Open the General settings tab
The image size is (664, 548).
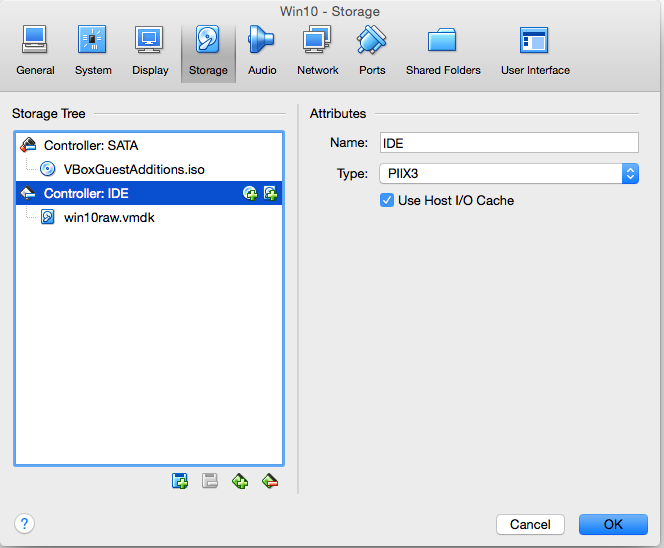click(35, 52)
